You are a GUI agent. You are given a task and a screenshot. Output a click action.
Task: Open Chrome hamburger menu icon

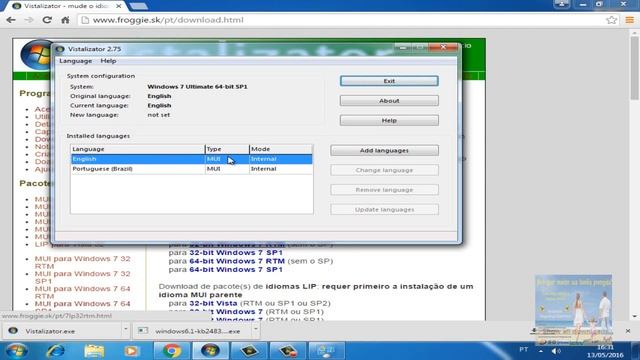[629, 20]
